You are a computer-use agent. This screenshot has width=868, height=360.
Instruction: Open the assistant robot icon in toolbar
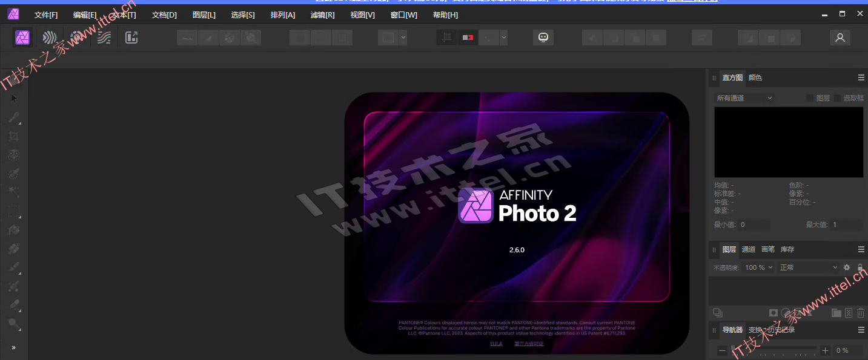click(543, 38)
